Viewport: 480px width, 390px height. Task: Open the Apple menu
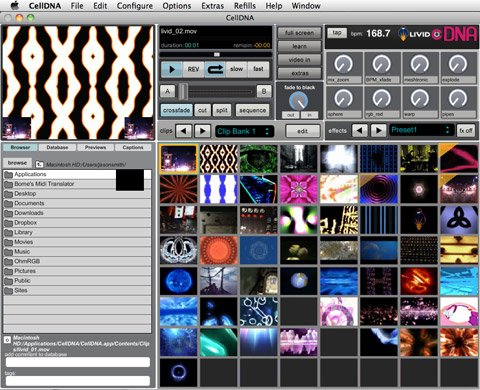click(x=15, y=6)
